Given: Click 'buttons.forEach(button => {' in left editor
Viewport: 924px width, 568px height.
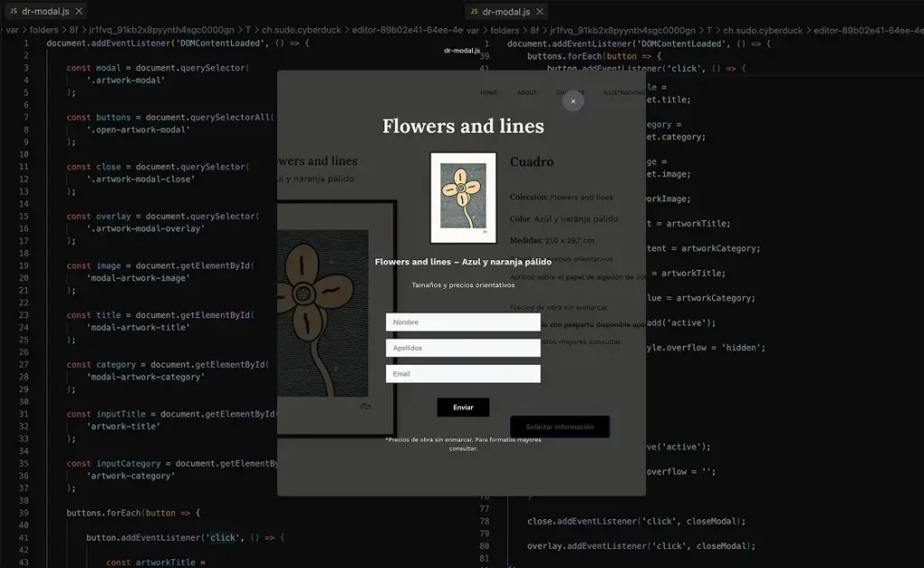Looking at the screenshot, I should point(134,513).
